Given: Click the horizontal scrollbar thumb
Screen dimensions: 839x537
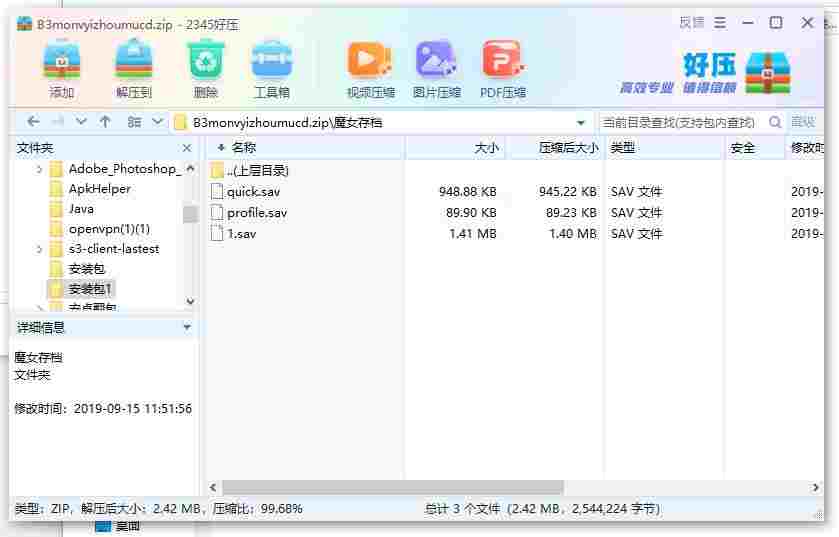Looking at the screenshot, I should coord(393,487).
